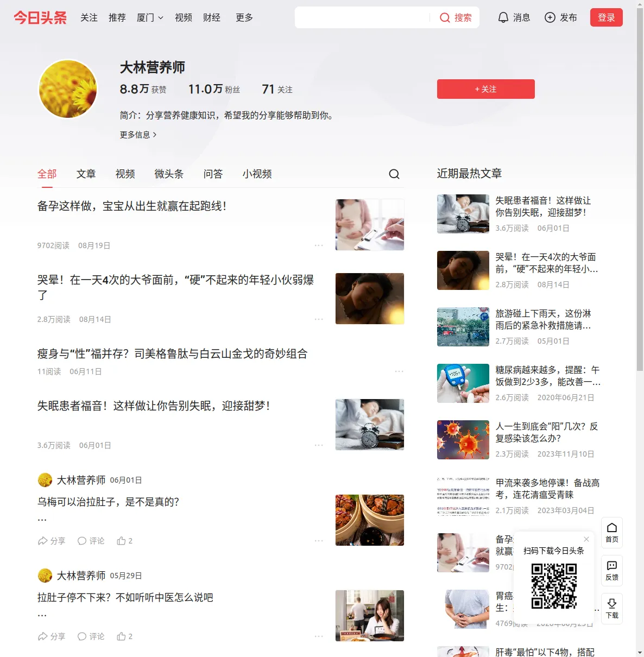The height and width of the screenshot is (657, 644).
Task: Open more options for 失眠患者福音 feed article
Action: point(319,445)
